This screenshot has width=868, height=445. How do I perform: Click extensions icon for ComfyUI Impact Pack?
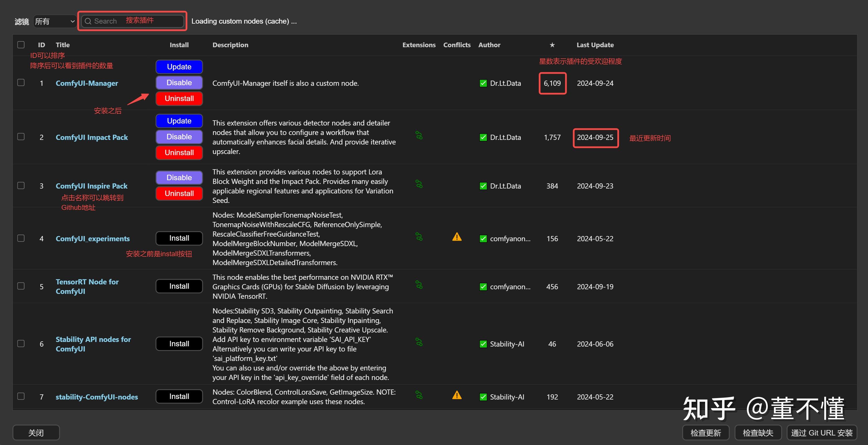419,136
